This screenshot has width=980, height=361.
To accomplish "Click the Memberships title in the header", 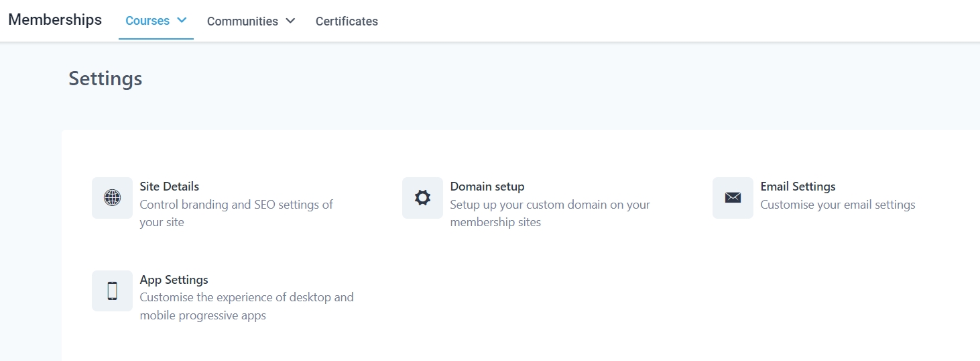I will 55,20.
